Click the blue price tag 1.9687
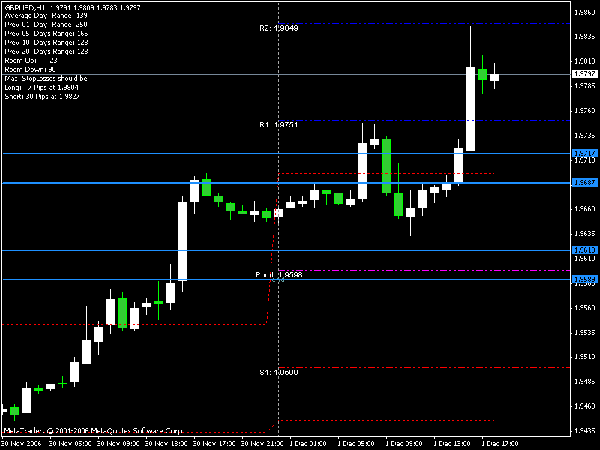Screen dimensions: 600x450 coord(585,183)
